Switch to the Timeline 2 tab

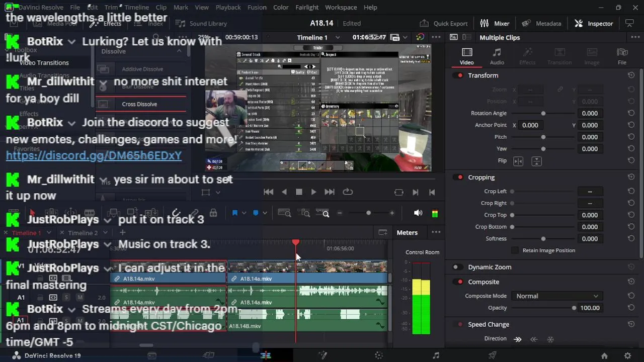(83, 233)
